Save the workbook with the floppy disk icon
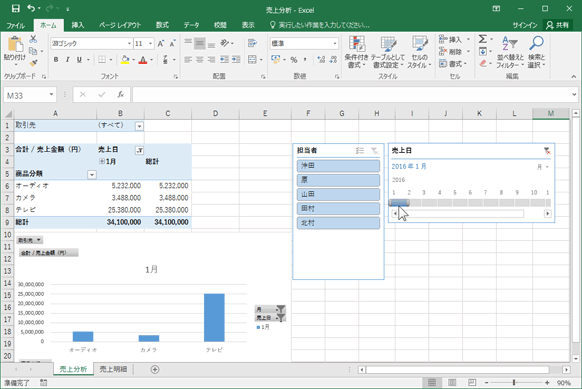Image resolution: width=582 pixels, height=389 pixels. click(x=16, y=9)
